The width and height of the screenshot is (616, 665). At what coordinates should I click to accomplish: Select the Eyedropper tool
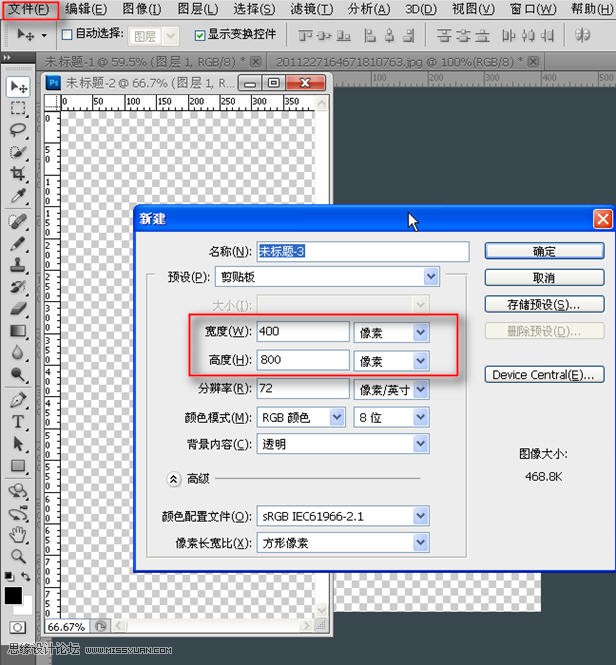tap(18, 196)
